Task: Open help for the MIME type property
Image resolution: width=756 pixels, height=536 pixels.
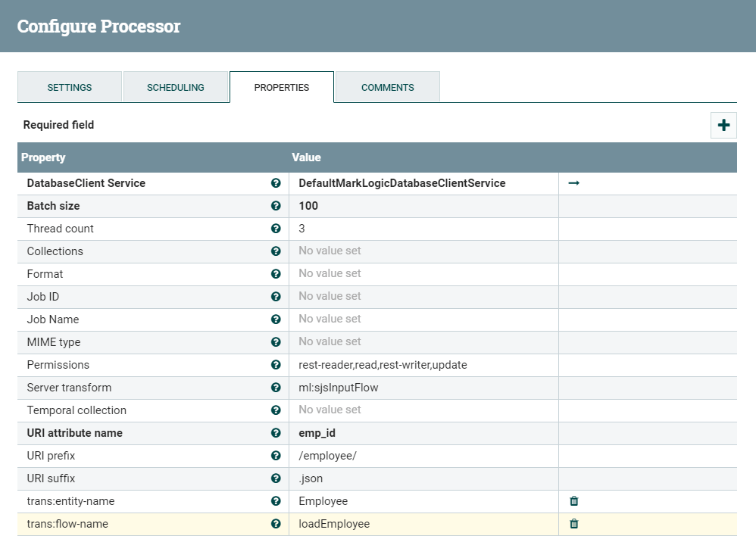Action: click(x=276, y=341)
